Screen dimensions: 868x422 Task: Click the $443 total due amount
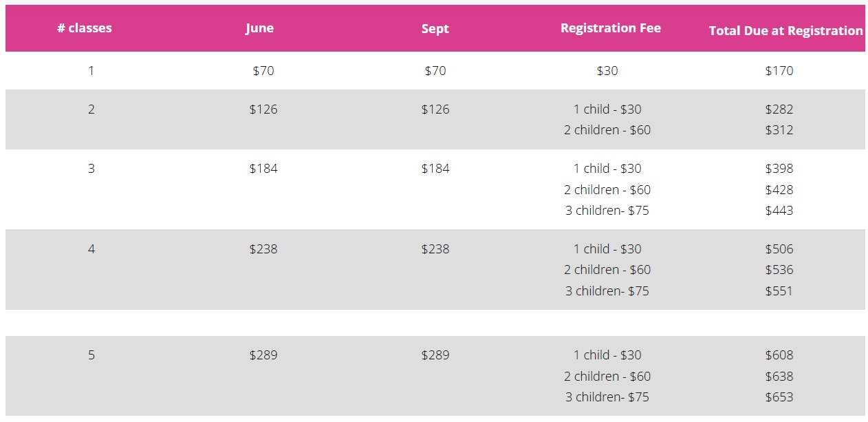779,211
